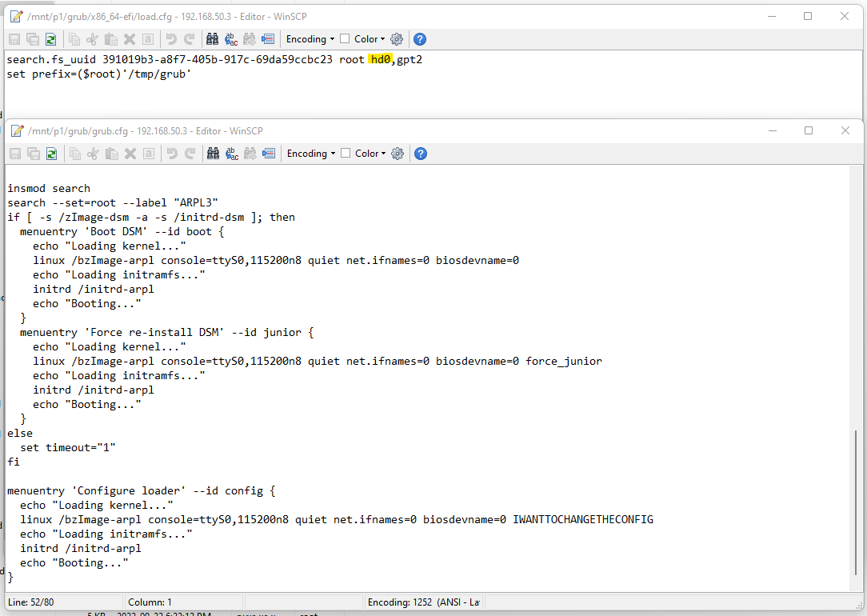
Task: Open the Encoding dropdown in the load.cfg editor
Action: 310,38
